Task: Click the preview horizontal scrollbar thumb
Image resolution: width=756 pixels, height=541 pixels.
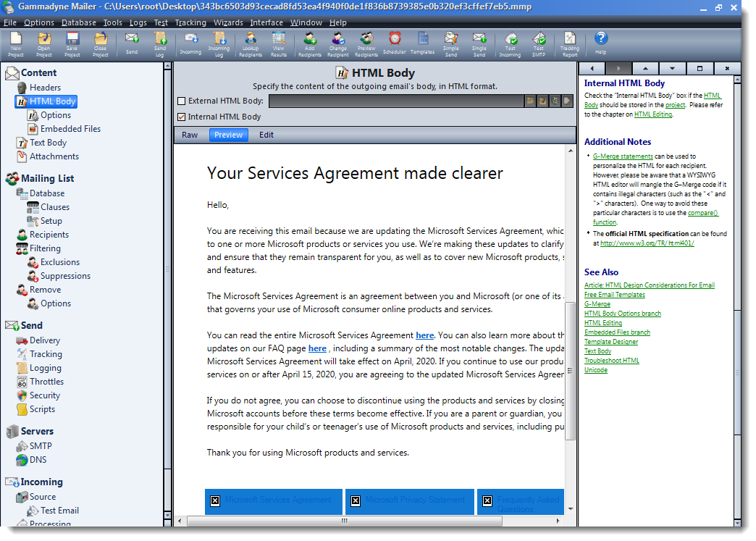Action: 344,521
